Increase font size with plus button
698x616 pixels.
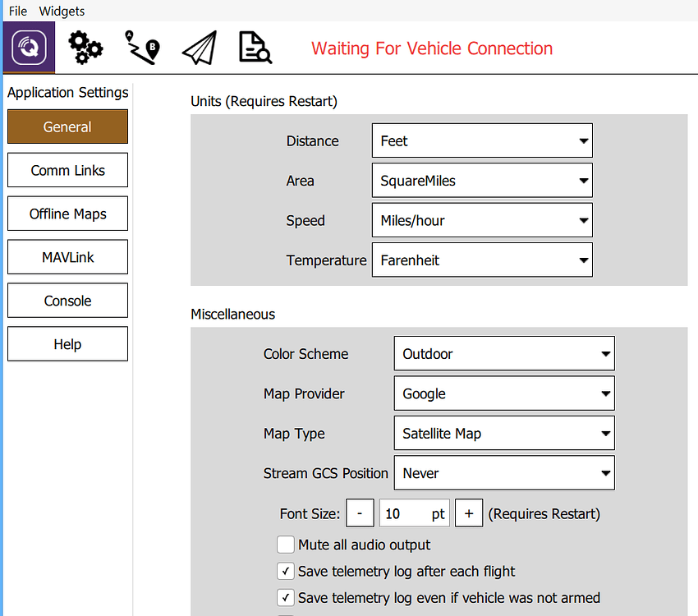469,513
